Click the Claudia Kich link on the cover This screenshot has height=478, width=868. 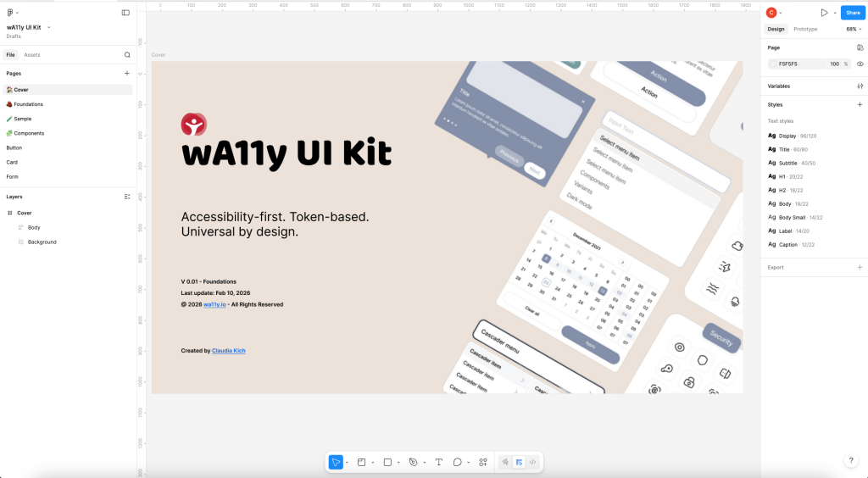(229, 350)
